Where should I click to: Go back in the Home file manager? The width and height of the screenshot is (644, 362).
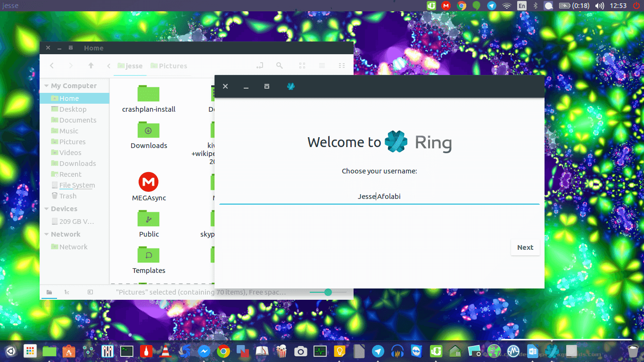[x=52, y=66]
